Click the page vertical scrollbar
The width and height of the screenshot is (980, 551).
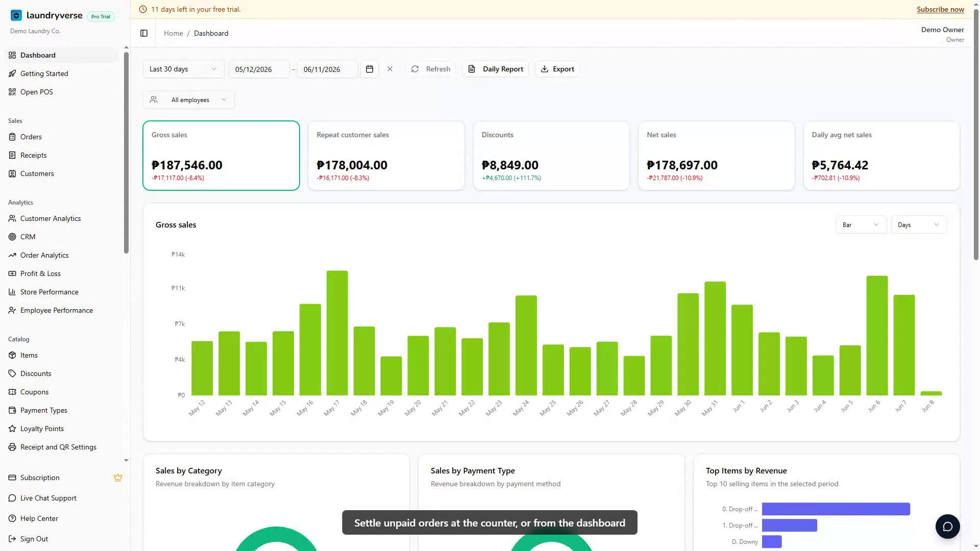976,135
